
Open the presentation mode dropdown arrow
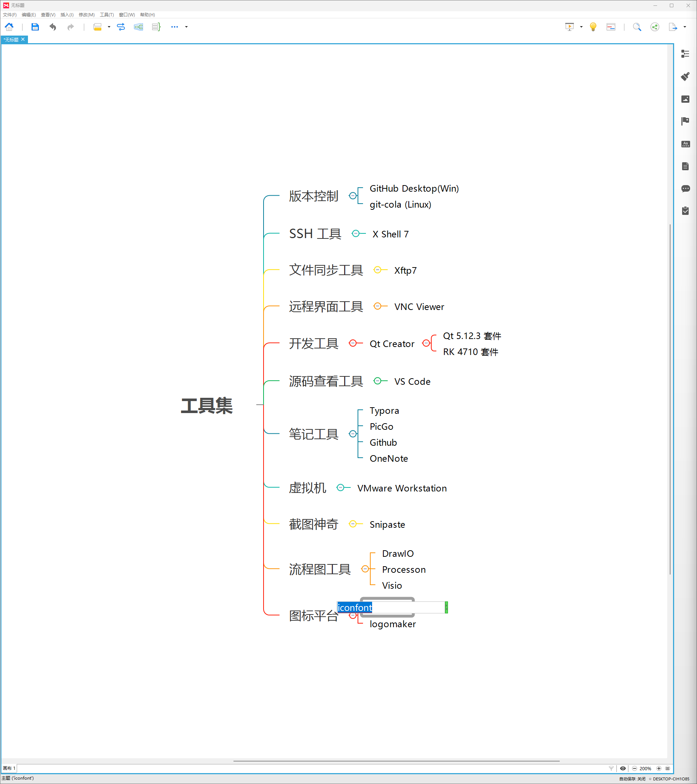tap(581, 27)
